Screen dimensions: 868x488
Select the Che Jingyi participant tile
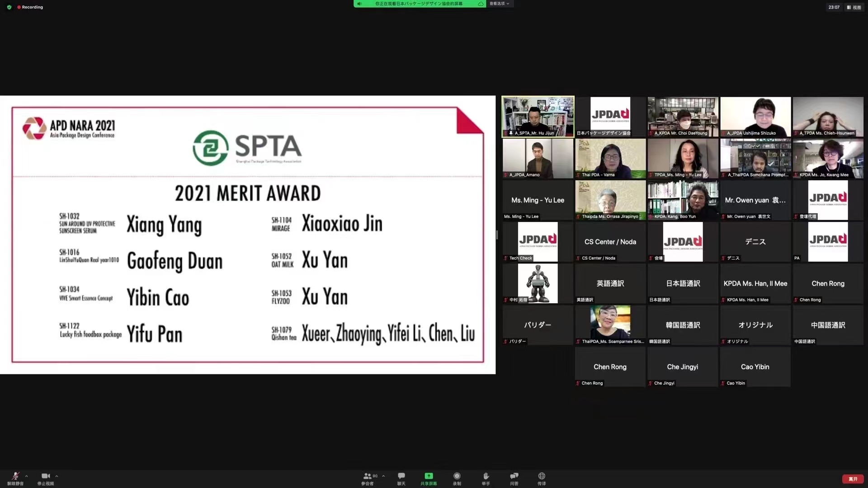683,367
